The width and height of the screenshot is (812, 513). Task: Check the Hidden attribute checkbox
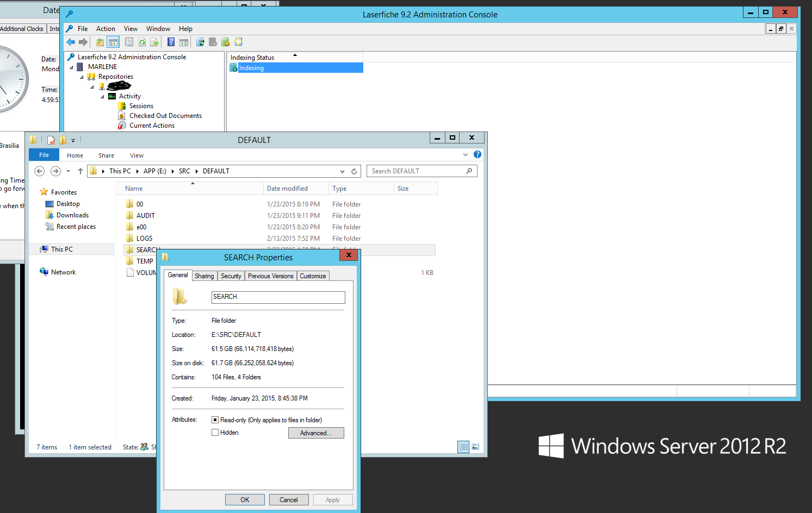point(215,433)
